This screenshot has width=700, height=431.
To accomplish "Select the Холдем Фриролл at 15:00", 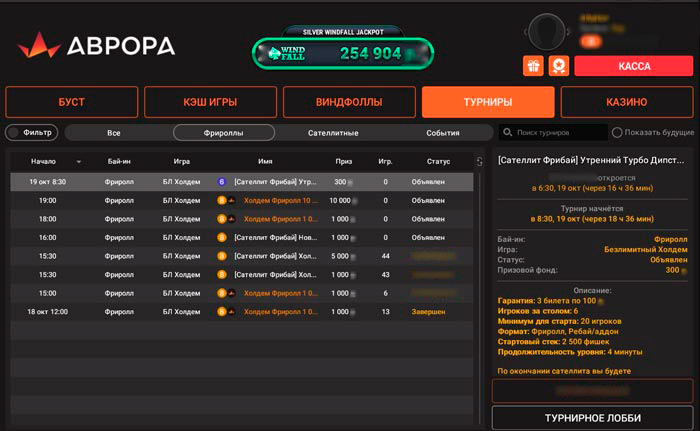I will (281, 293).
